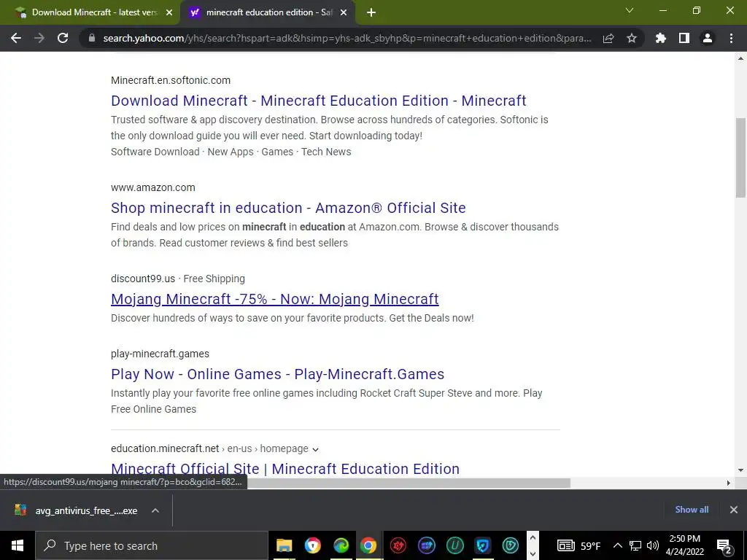Open the Brave browser taskbar icon

(312, 545)
